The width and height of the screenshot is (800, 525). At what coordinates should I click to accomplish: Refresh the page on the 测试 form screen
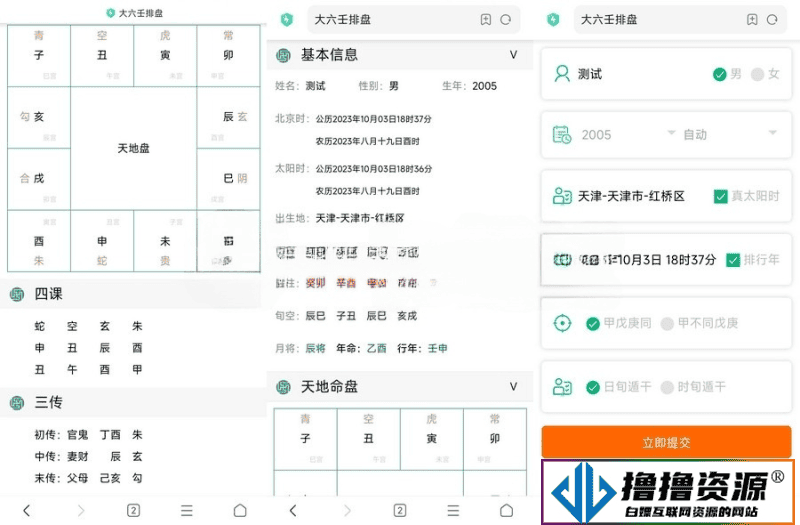coord(772,19)
